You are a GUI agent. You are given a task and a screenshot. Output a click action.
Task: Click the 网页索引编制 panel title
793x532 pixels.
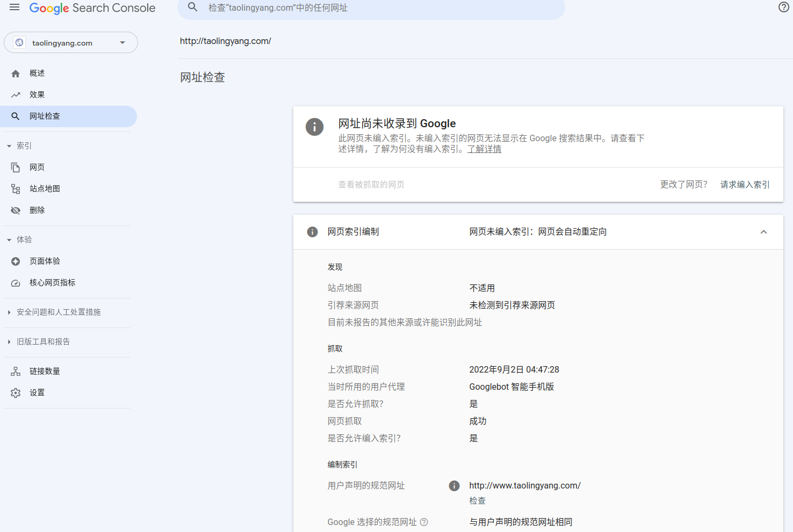tap(353, 232)
